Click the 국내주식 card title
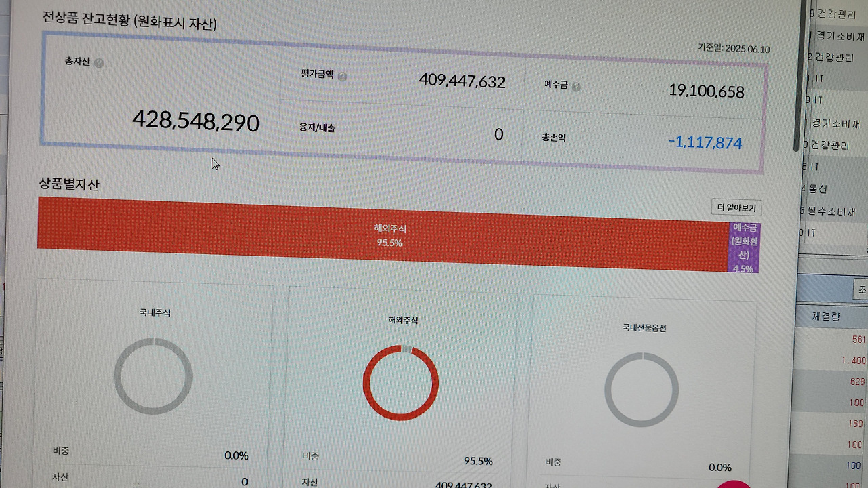Image resolution: width=868 pixels, height=488 pixels. click(155, 313)
